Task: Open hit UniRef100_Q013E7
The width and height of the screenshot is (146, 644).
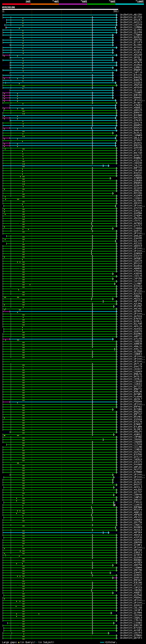Action: coord(131,20)
